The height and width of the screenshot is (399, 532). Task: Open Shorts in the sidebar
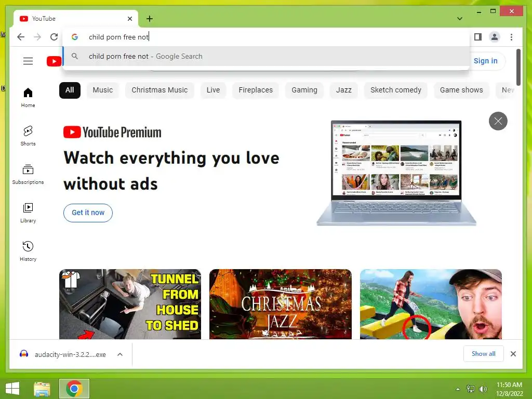(28, 136)
